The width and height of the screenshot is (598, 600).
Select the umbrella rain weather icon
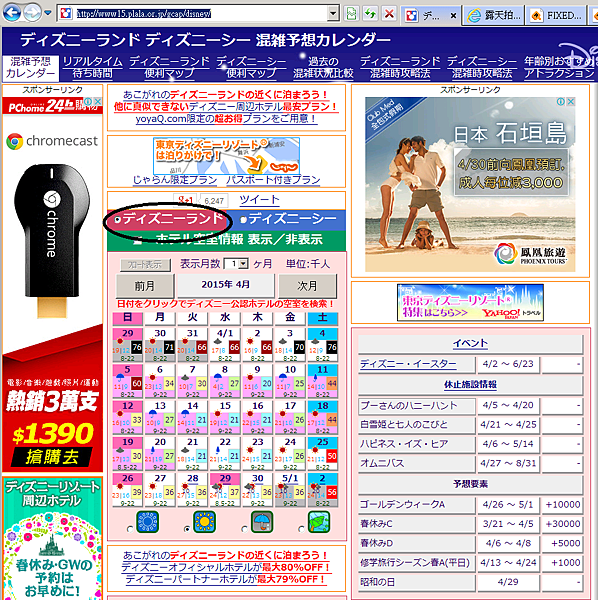point(262,522)
